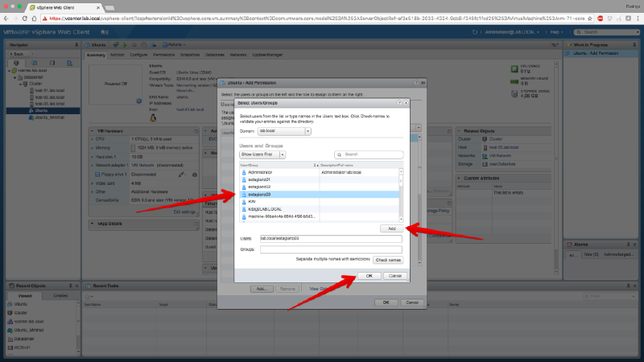The image size is (644, 362).
Task: Open the Snapshots tab
Action: (x=190, y=55)
